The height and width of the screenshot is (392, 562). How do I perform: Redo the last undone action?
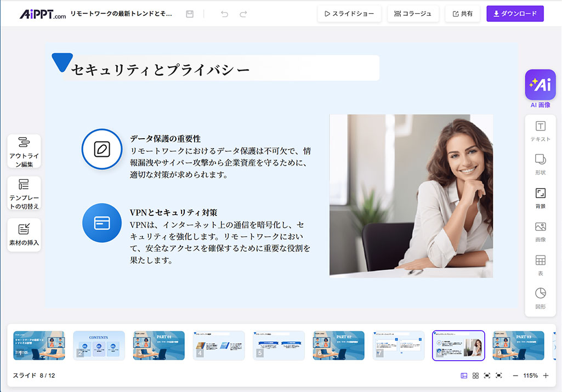pos(243,14)
